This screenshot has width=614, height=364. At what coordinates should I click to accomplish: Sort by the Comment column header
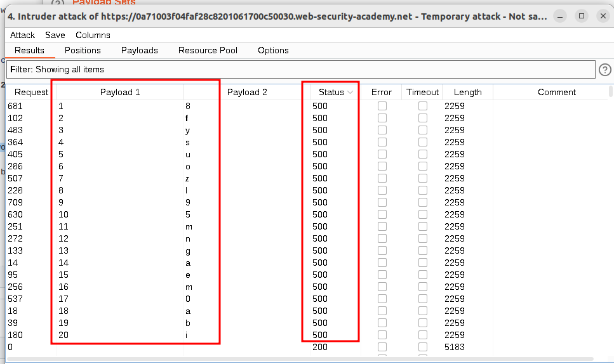pos(556,93)
